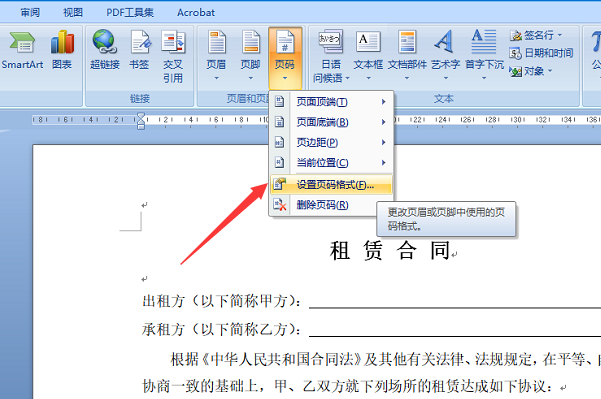Select 页边距(P) menu entry

331,142
